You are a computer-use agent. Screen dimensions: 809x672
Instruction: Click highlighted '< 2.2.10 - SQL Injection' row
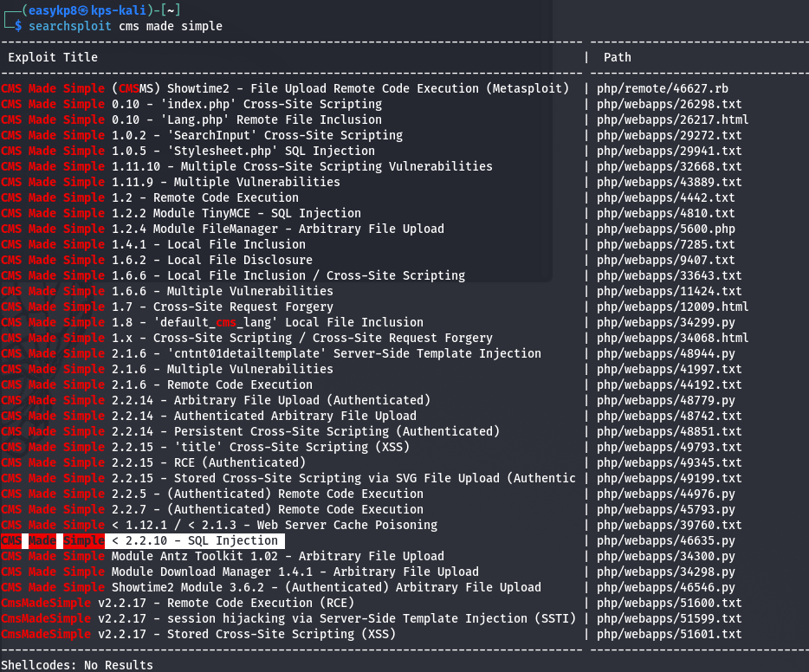coord(142,540)
